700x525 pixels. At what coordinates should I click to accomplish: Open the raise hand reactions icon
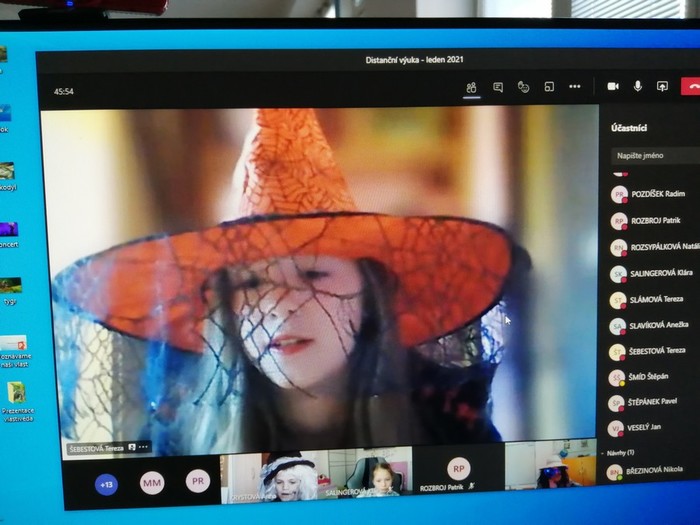[x=523, y=87]
